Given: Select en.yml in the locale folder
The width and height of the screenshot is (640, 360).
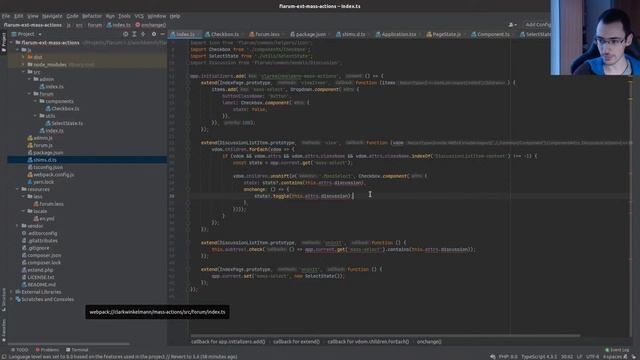Looking at the screenshot, I should pyautogui.click(x=47, y=219).
